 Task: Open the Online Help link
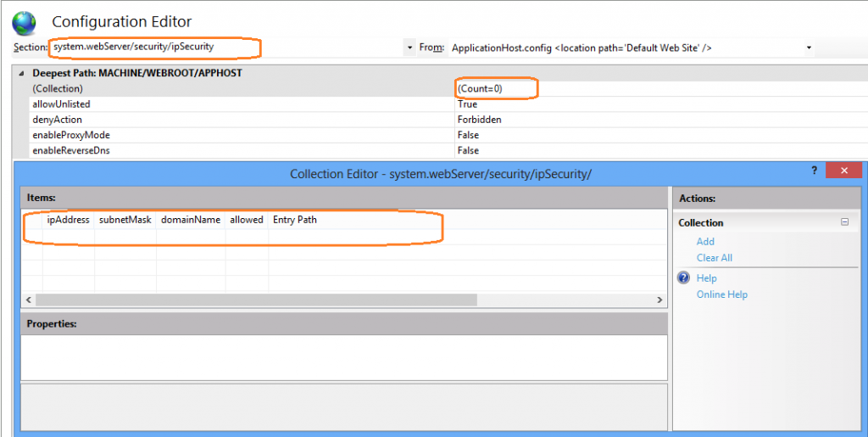coord(722,294)
